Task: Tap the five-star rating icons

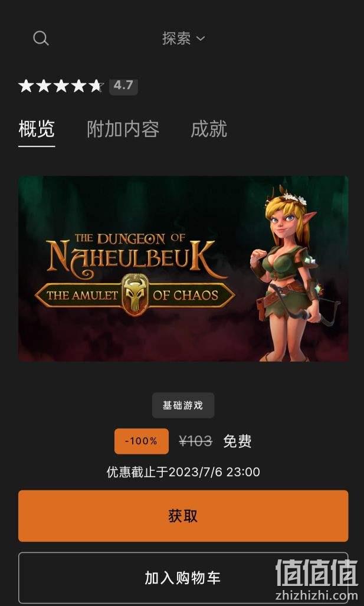Action: [x=61, y=86]
